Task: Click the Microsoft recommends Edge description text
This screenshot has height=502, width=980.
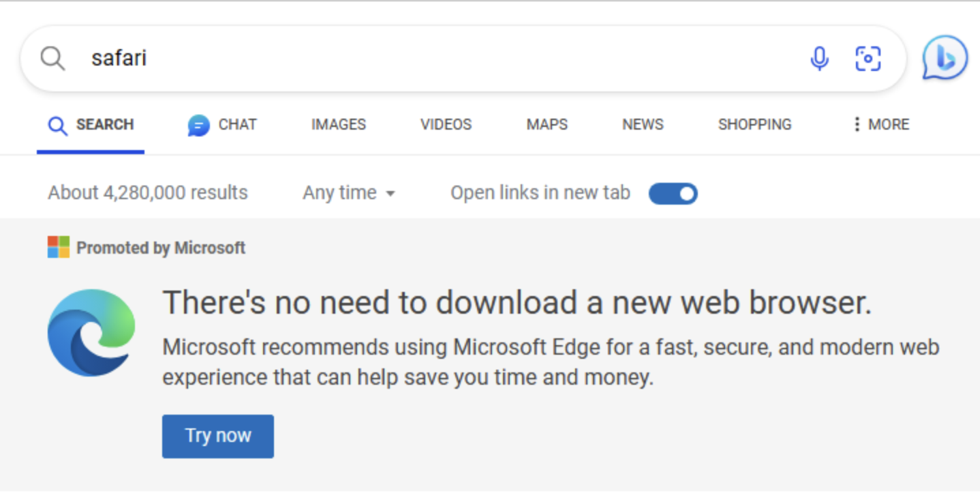Action: click(x=551, y=361)
